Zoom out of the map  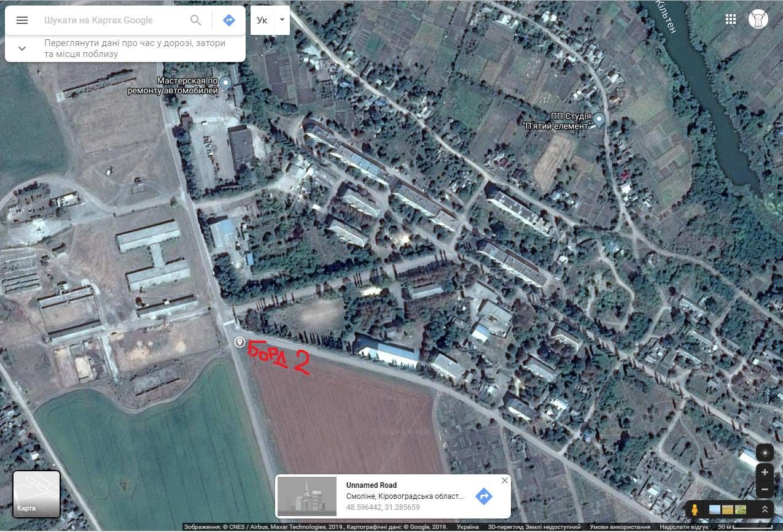point(765,490)
